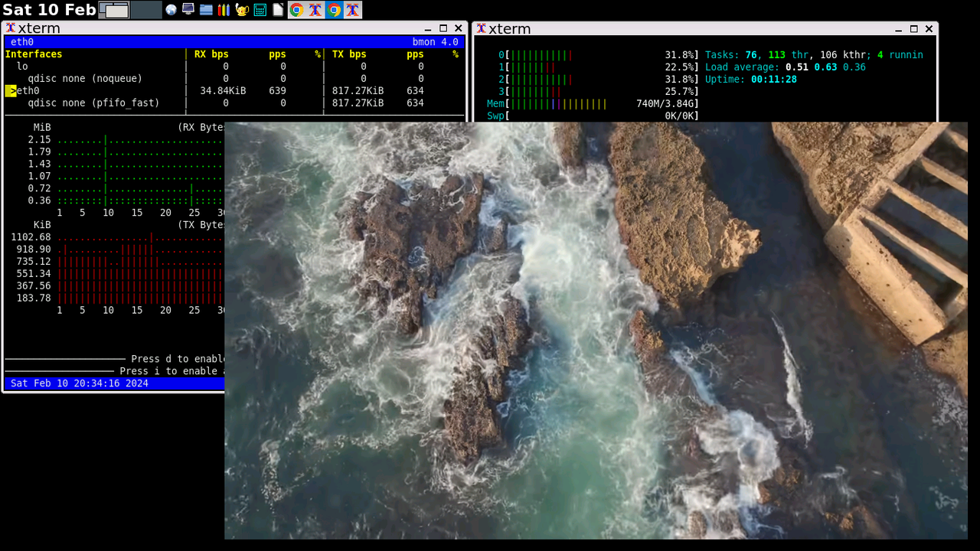Click the Load average line in htop
This screenshot has width=980, height=551.
(786, 67)
